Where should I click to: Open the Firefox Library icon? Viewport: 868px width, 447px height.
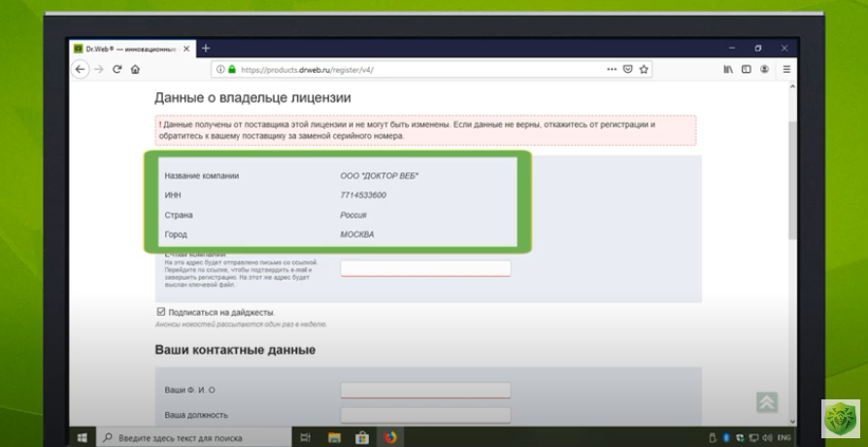[728, 69]
